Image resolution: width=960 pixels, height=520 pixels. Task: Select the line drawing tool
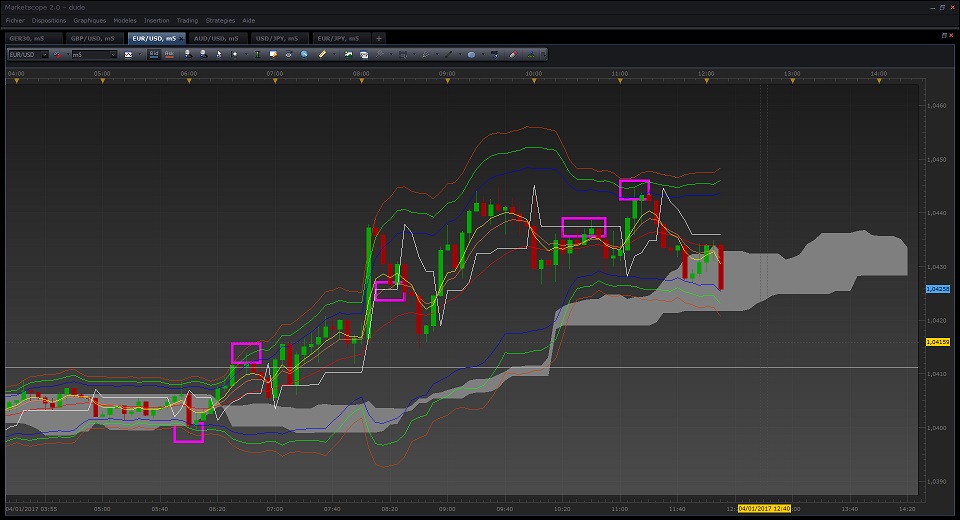[x=448, y=55]
